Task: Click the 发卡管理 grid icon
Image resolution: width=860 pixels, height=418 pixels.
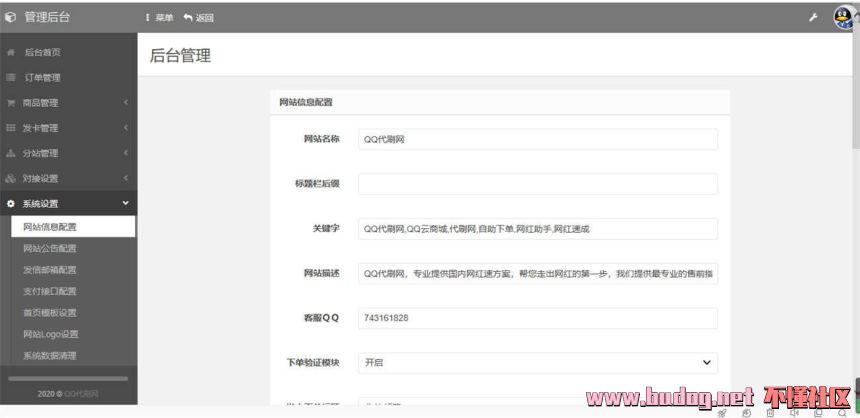Action: (10, 128)
